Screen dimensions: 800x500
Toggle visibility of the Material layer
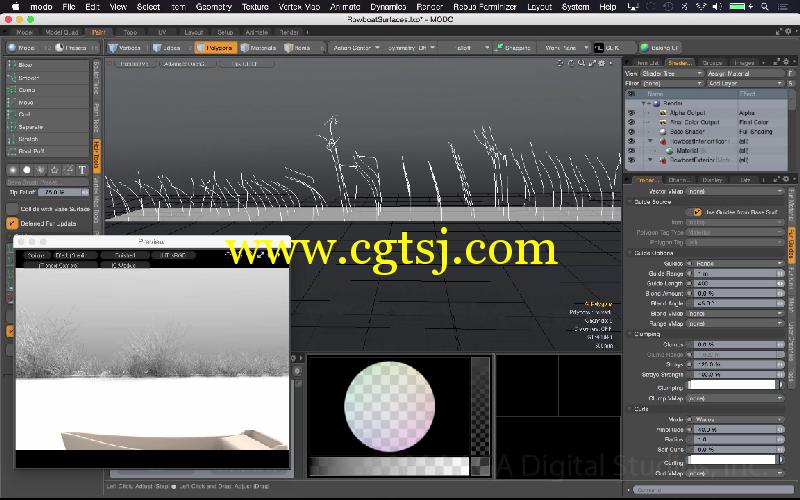coord(632,151)
